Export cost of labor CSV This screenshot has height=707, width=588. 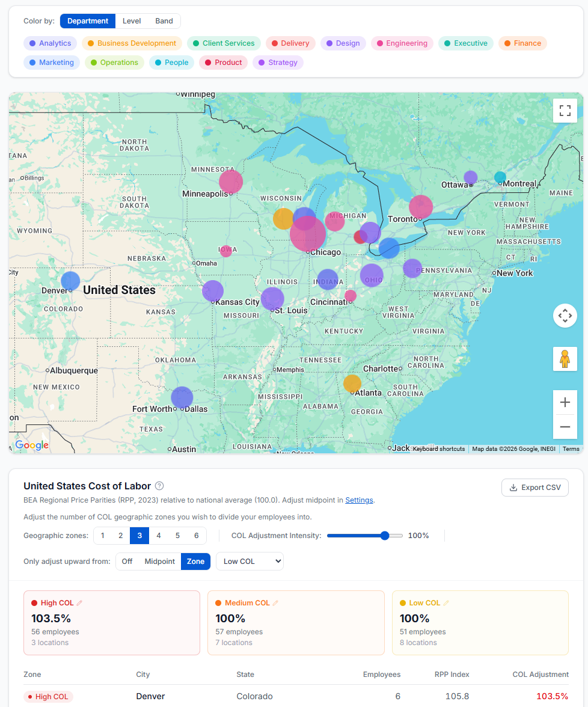pyautogui.click(x=534, y=488)
